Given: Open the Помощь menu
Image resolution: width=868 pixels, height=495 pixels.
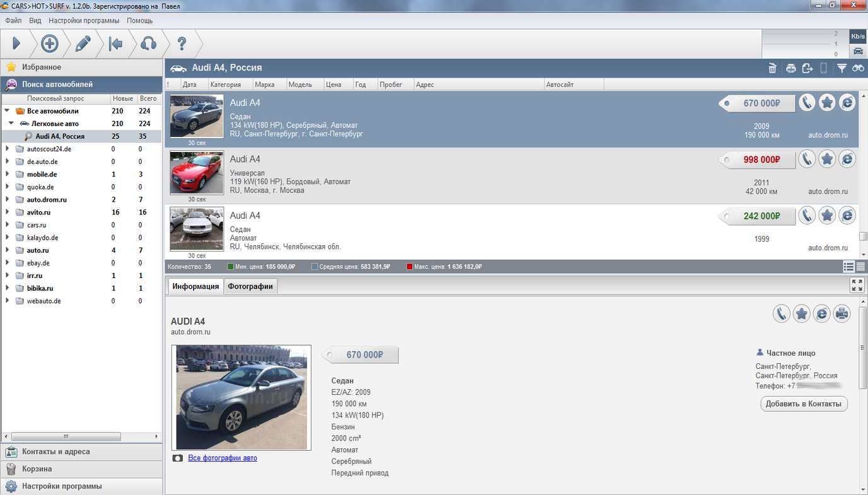Looking at the screenshot, I should click(x=140, y=20).
